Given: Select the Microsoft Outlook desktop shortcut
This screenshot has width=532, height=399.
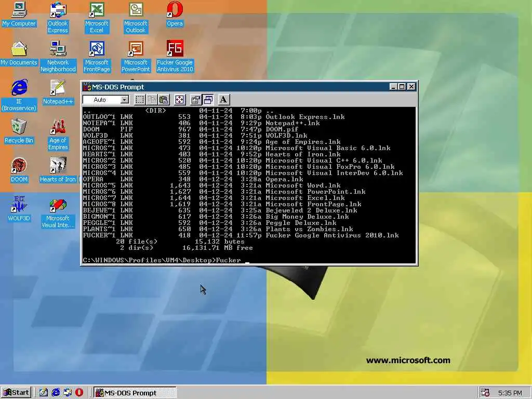Looking at the screenshot, I should click(136, 18).
